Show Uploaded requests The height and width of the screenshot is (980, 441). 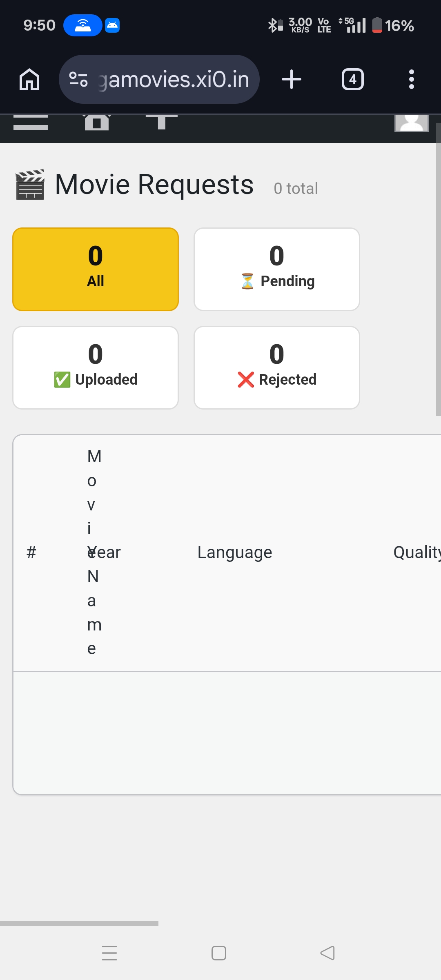[96, 367]
